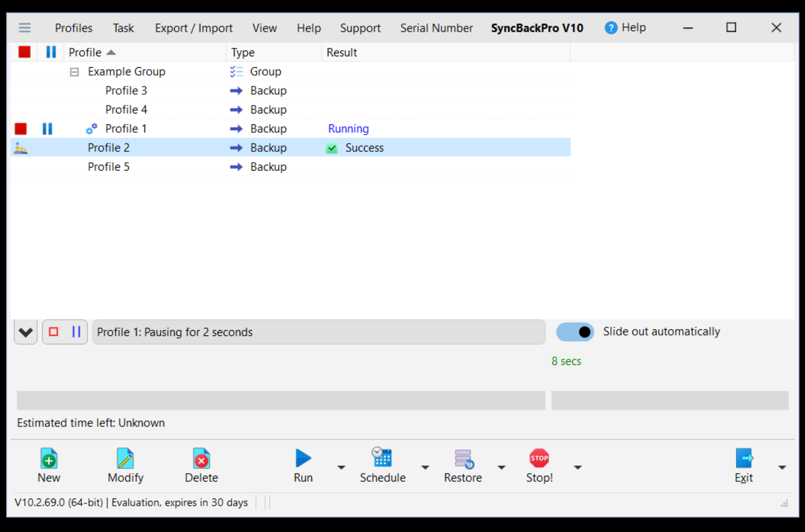Click the version and evaluation status text

(x=131, y=503)
